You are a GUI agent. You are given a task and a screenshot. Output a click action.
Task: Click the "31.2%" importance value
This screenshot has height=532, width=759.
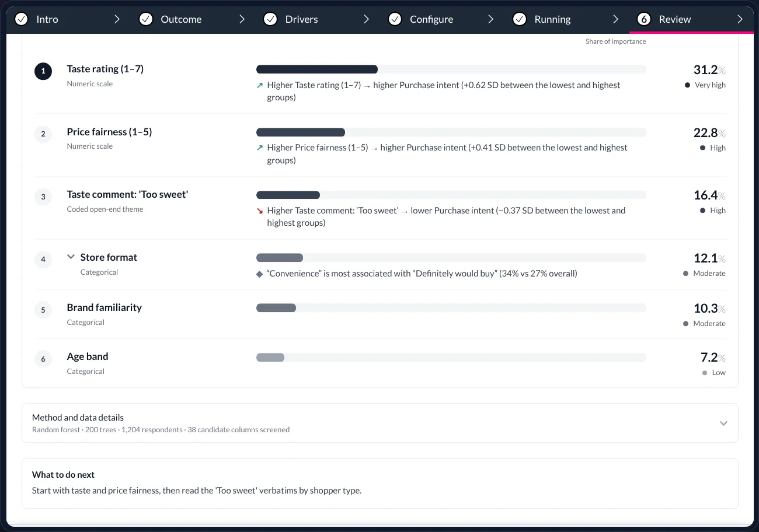click(x=709, y=70)
